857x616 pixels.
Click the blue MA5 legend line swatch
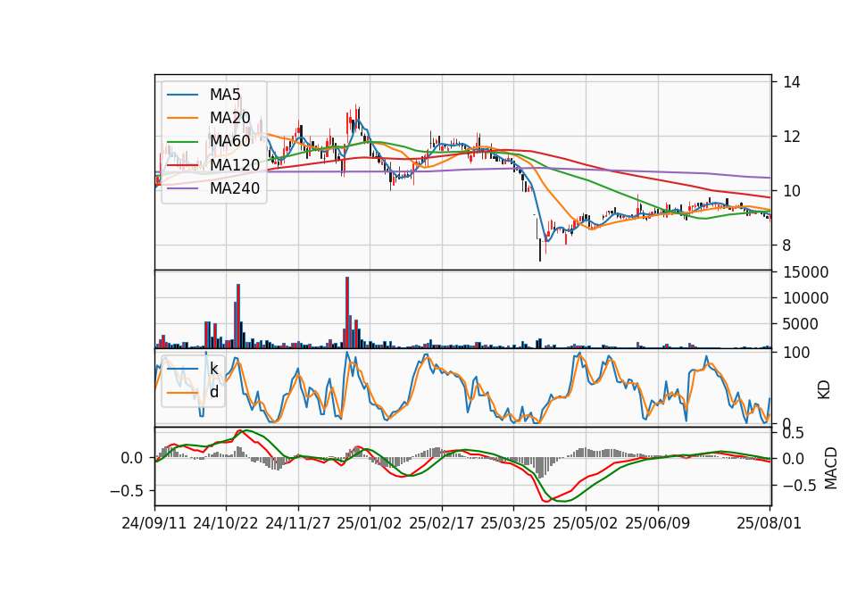(182, 96)
